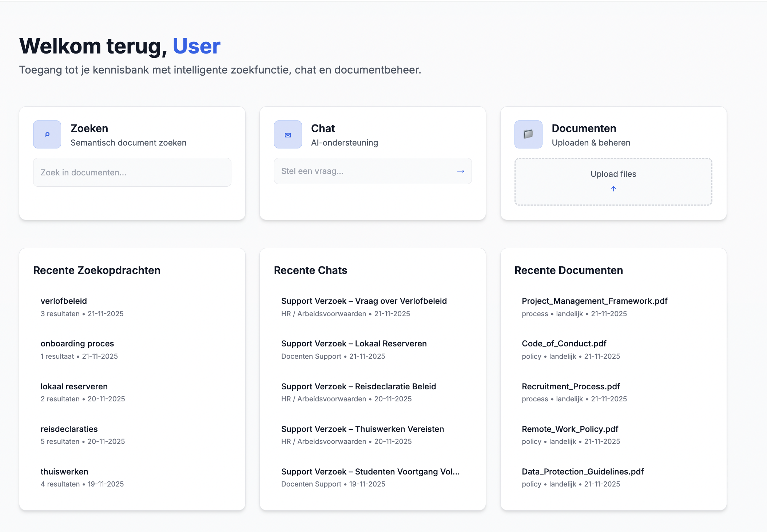
Task: Select the Zoeken magnifier icon
Action: point(47,134)
